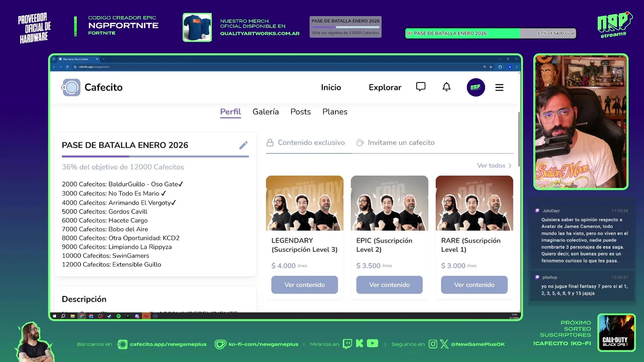Image resolution: width=644 pixels, height=362 pixels.
Task: Click the RARE (Suscripción Level 1) title
Action: pyautogui.click(x=471, y=245)
